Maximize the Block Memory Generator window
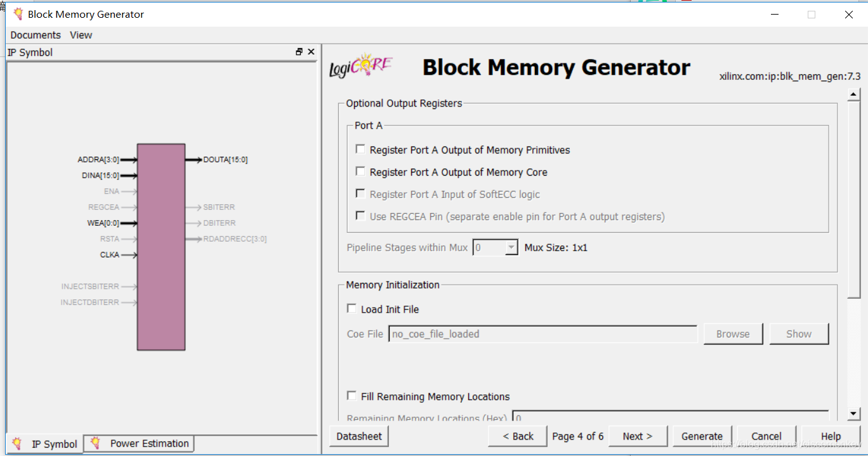Screen dimensions: 868x456 (812, 14)
